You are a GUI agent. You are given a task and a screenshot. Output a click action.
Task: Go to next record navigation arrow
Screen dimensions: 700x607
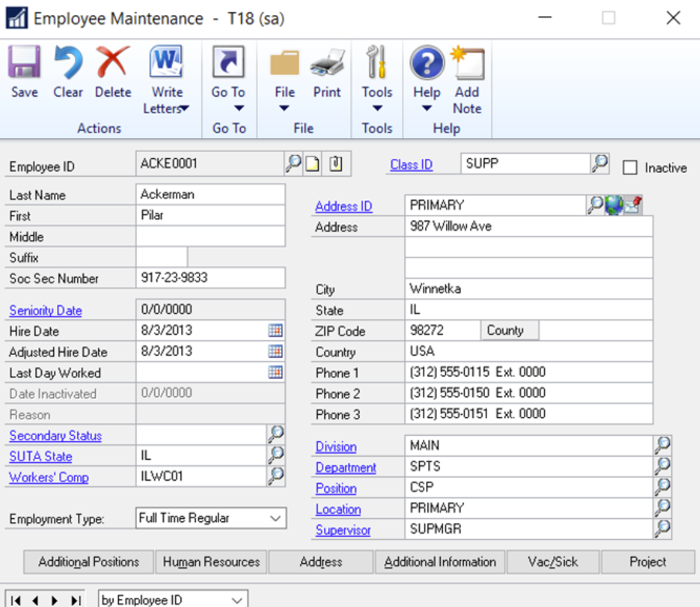pos(55,600)
